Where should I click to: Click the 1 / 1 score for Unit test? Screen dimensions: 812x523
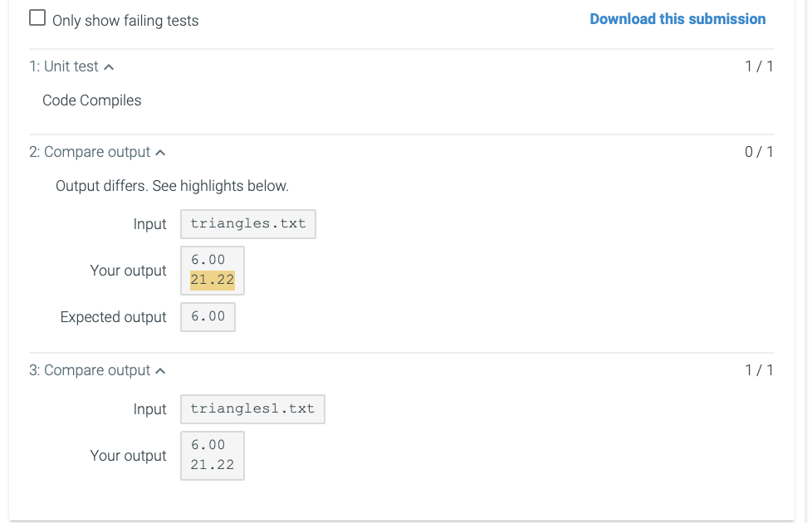tap(759, 66)
